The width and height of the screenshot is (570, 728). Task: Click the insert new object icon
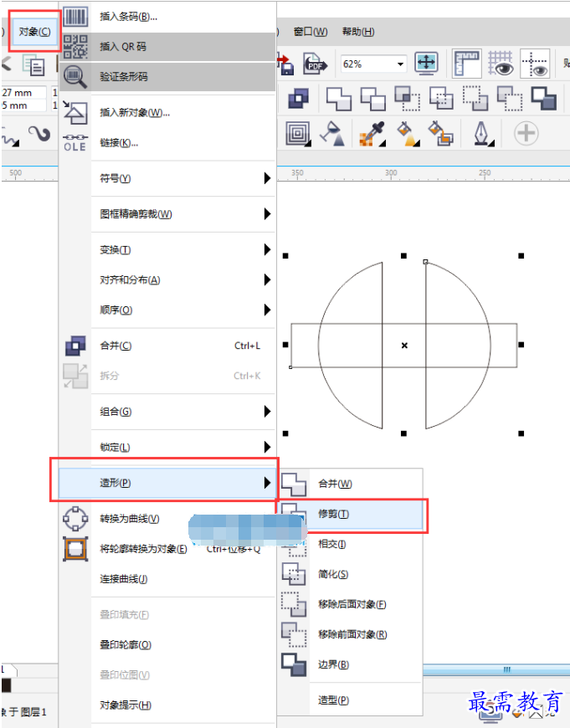75,112
